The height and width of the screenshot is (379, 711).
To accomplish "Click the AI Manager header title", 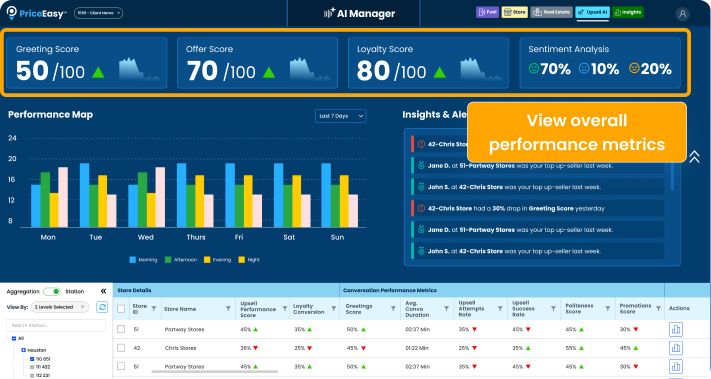I will click(x=366, y=14).
